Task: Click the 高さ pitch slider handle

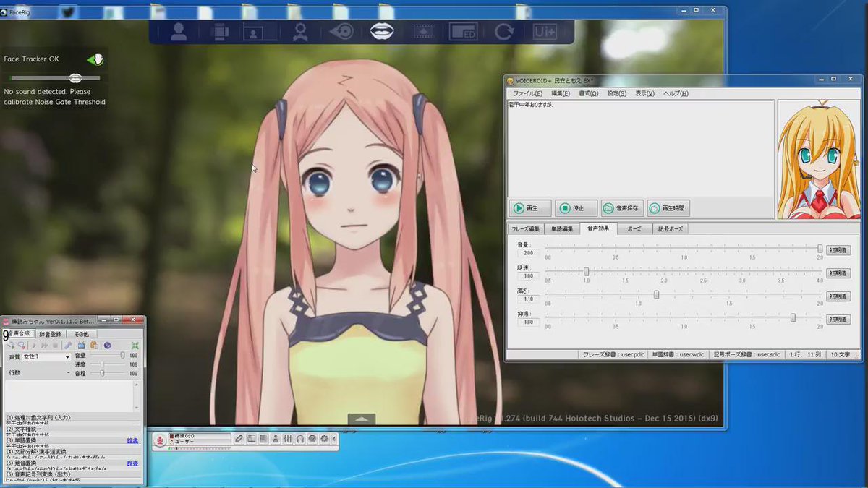Action: [x=656, y=294]
